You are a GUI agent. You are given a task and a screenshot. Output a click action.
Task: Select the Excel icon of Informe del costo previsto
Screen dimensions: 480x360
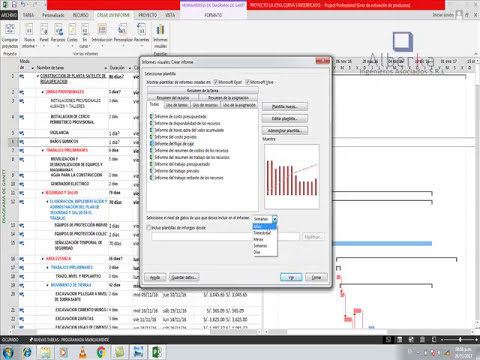coord(152,137)
